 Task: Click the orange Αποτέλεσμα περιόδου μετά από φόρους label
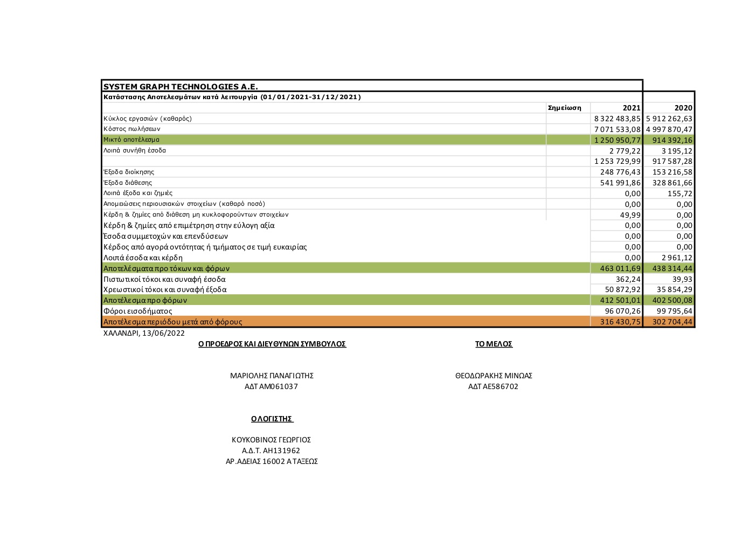173,322
